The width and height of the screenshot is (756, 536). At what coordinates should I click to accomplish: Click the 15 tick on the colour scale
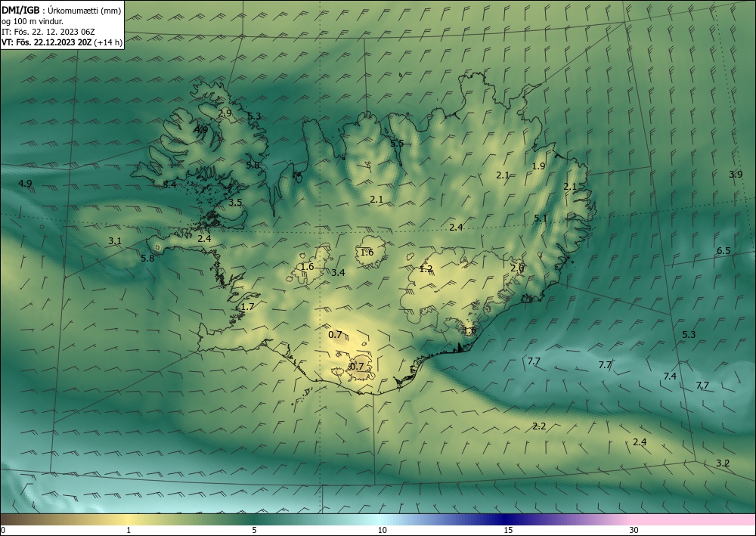pos(508,530)
